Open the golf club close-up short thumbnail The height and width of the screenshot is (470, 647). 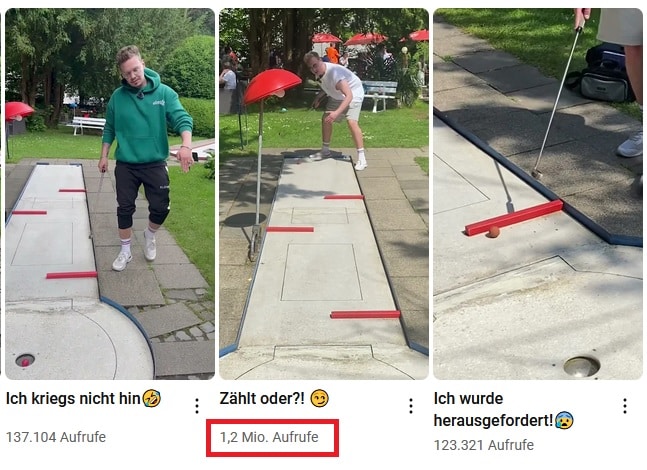(x=538, y=194)
